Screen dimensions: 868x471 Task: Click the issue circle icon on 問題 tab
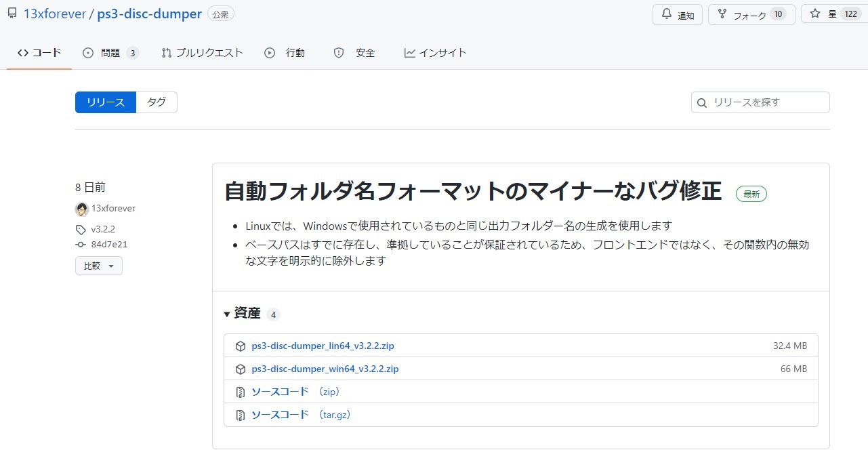88,53
